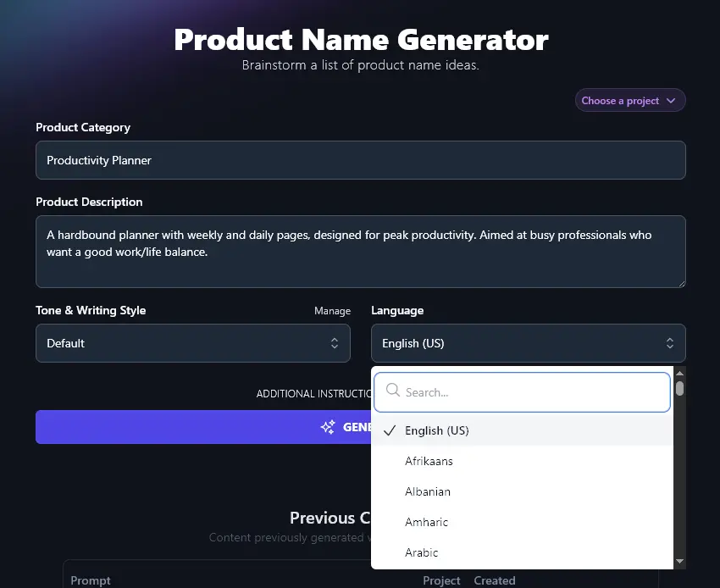Choose Arabic in the language menu
This screenshot has height=588, width=720.
click(422, 552)
